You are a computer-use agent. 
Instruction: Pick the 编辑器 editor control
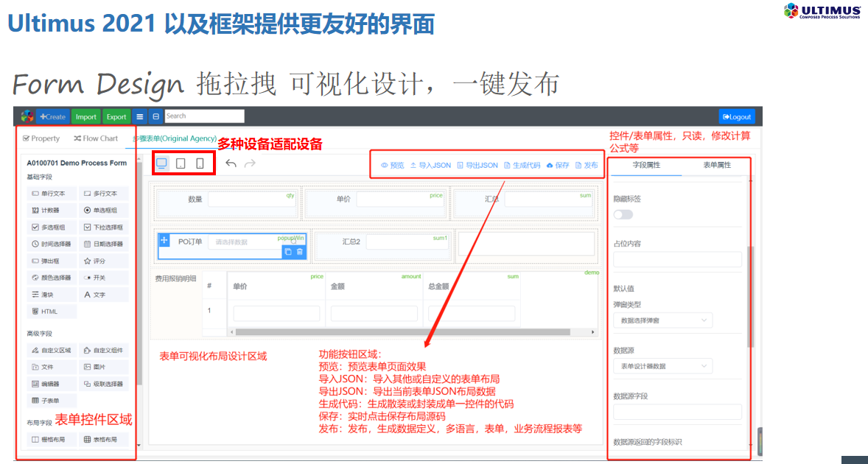pos(52,384)
